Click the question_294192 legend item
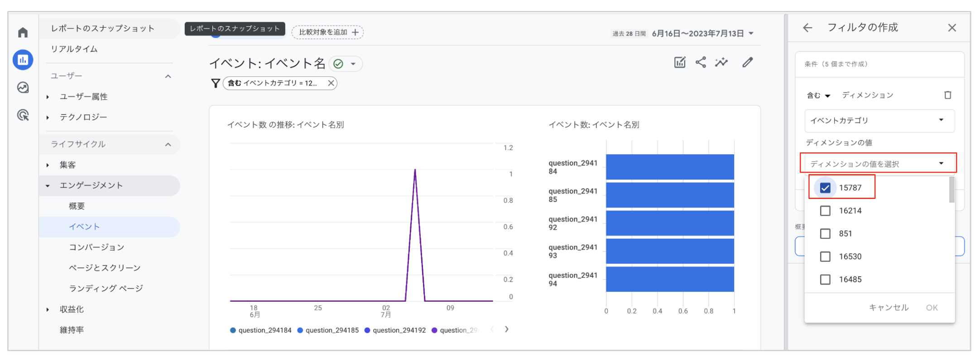Screen dimensions: 980x360 395,330
